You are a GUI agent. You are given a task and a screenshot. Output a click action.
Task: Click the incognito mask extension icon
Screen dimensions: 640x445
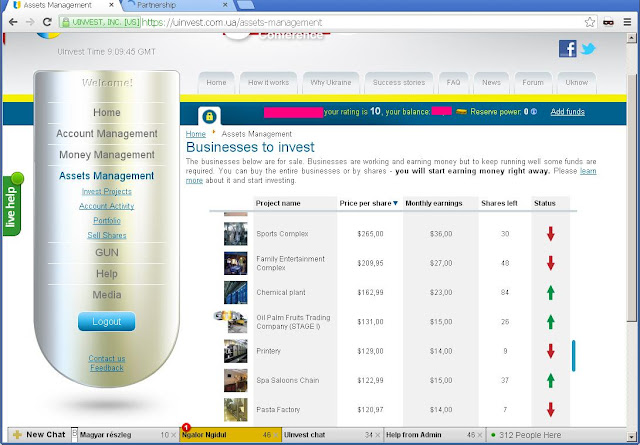pos(608,22)
